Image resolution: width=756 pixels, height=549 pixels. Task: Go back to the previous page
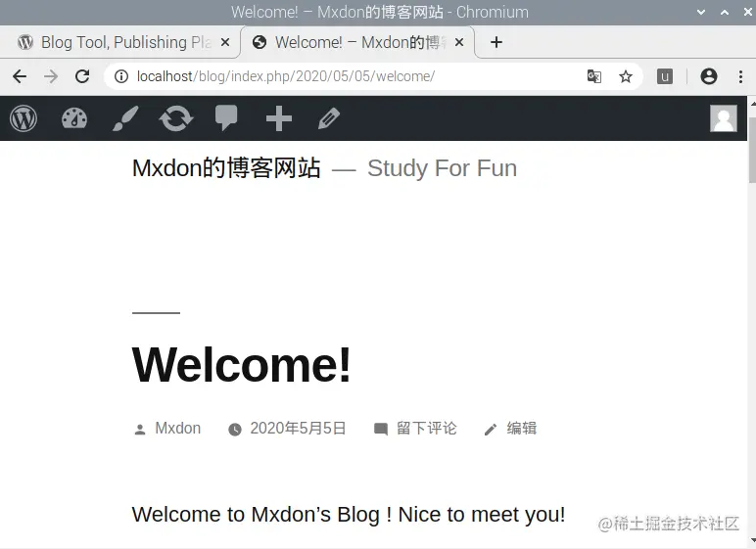[x=20, y=76]
